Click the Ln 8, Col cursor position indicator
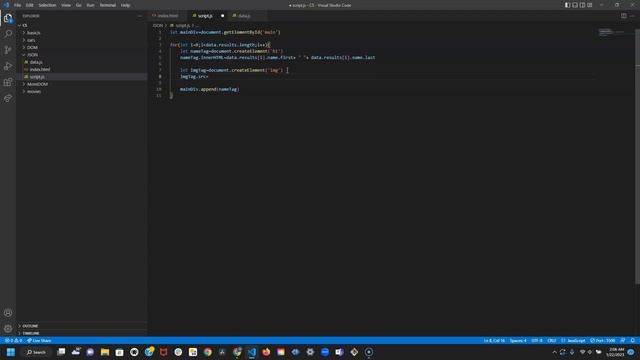 (x=494, y=340)
